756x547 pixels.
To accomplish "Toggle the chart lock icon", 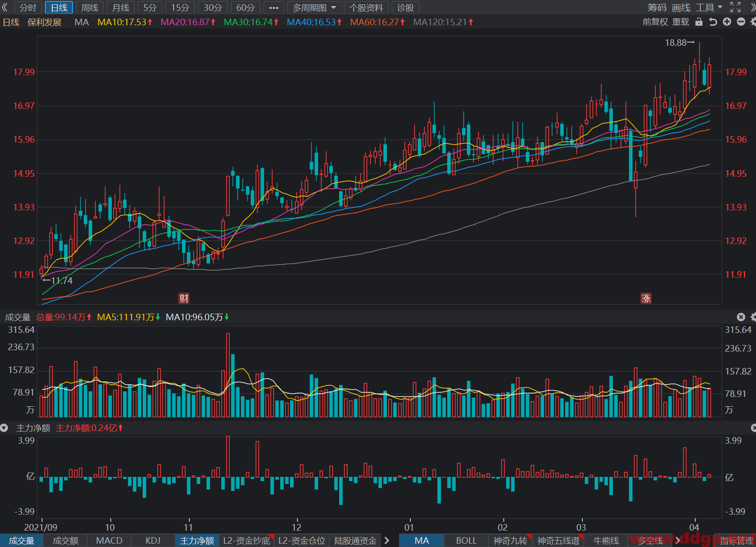I will 699,22.
